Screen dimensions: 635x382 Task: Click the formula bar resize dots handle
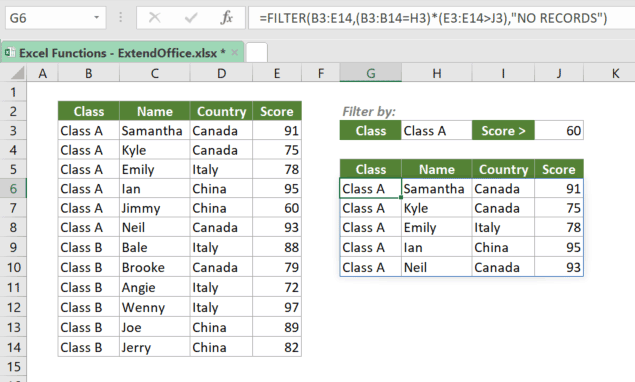pos(121,17)
